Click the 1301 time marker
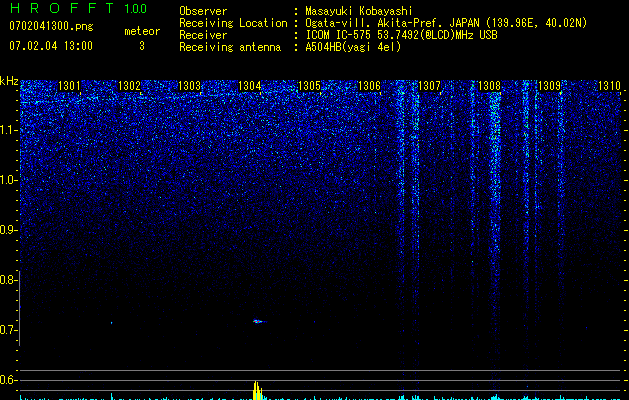Screen dimensions: 629x400 [69, 86]
